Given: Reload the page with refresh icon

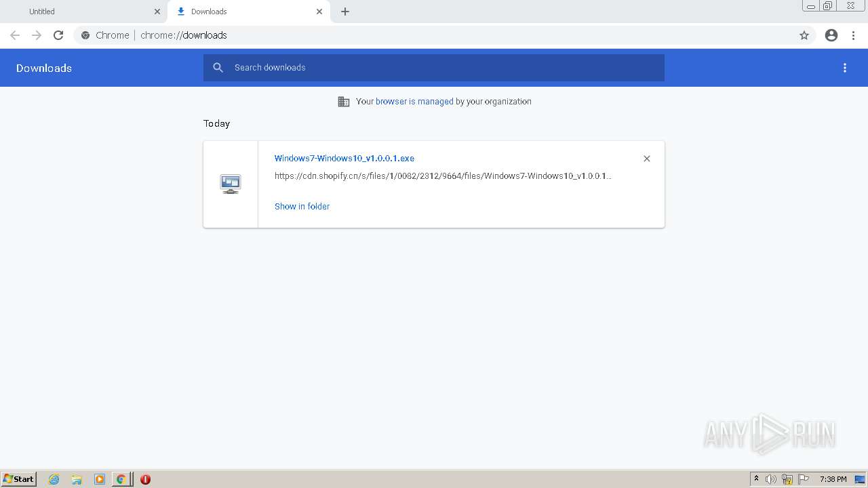Looking at the screenshot, I should (x=58, y=35).
